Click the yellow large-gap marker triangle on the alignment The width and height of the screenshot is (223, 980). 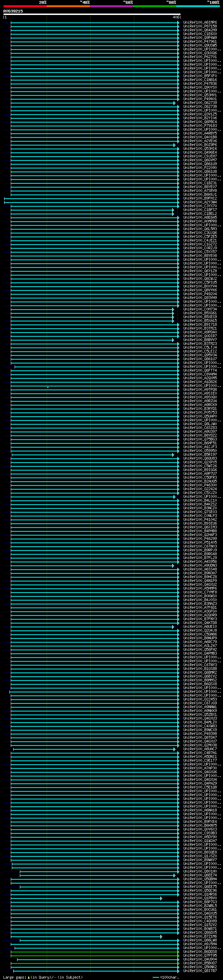[x=48, y=387]
